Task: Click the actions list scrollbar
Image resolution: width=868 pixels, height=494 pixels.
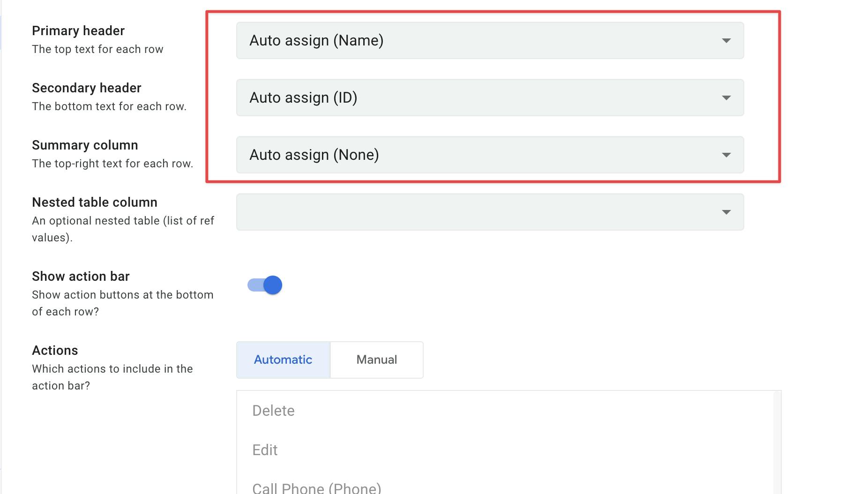Action: 777,441
